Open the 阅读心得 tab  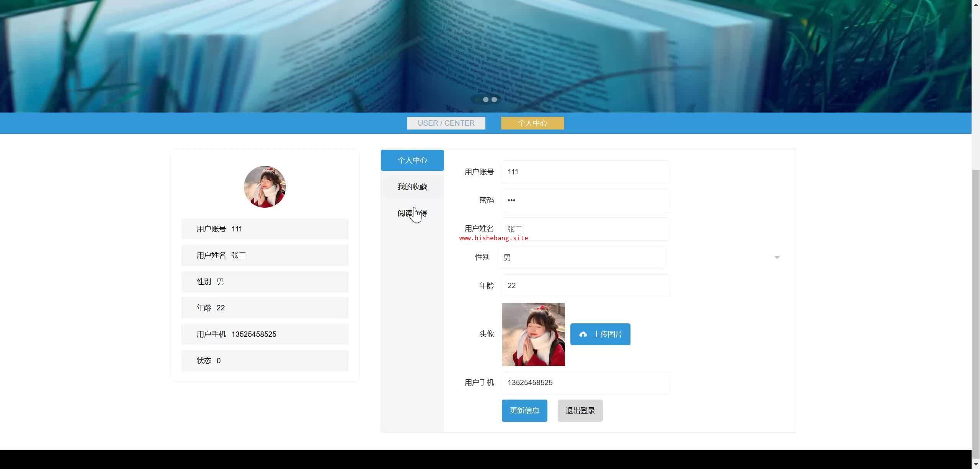tap(412, 213)
